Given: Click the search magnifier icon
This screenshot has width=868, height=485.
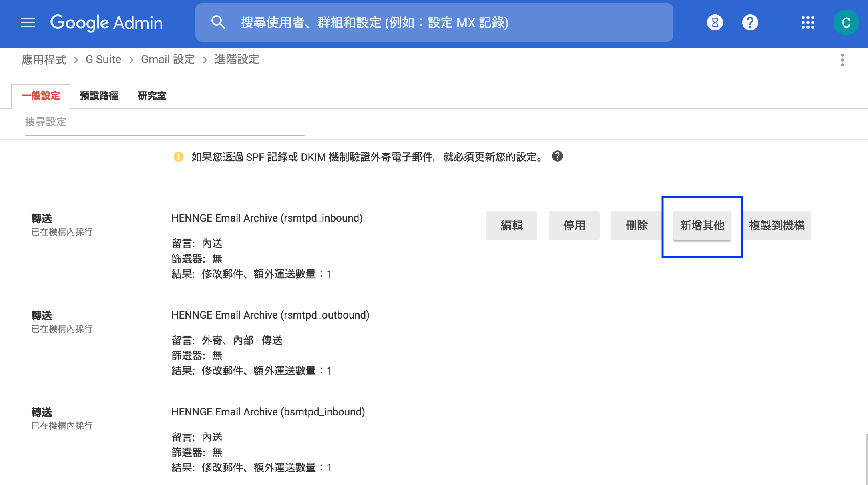Looking at the screenshot, I should 218,22.
